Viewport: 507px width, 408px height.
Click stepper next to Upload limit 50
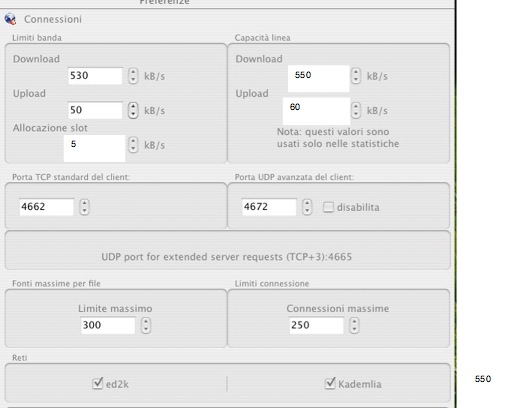pos(133,110)
